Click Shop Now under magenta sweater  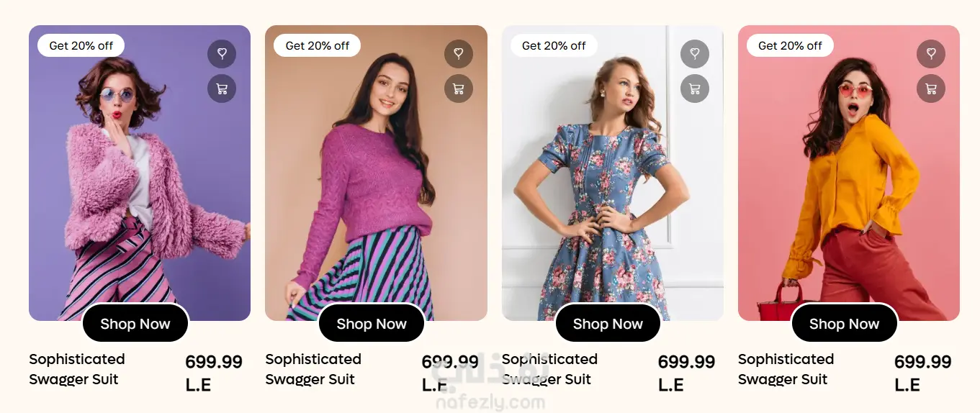(x=372, y=324)
